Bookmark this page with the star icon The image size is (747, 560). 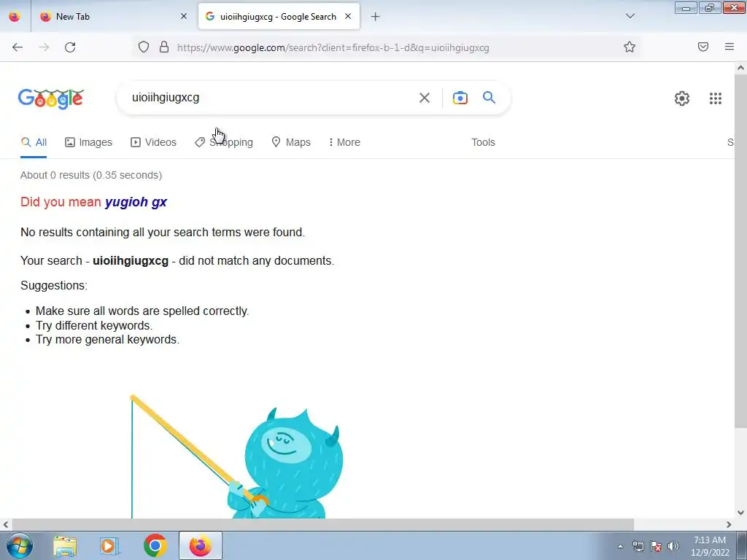pos(630,47)
